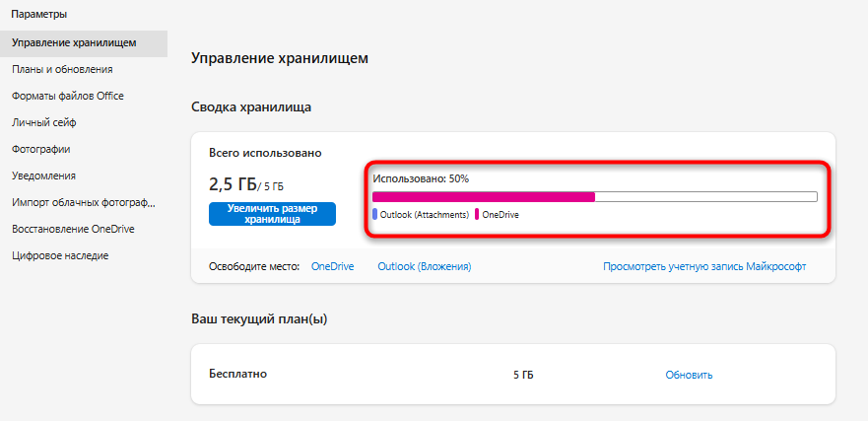The height and width of the screenshot is (421, 868).
Task: Click the Outlook (Attachments) legend text
Action: [x=425, y=214]
